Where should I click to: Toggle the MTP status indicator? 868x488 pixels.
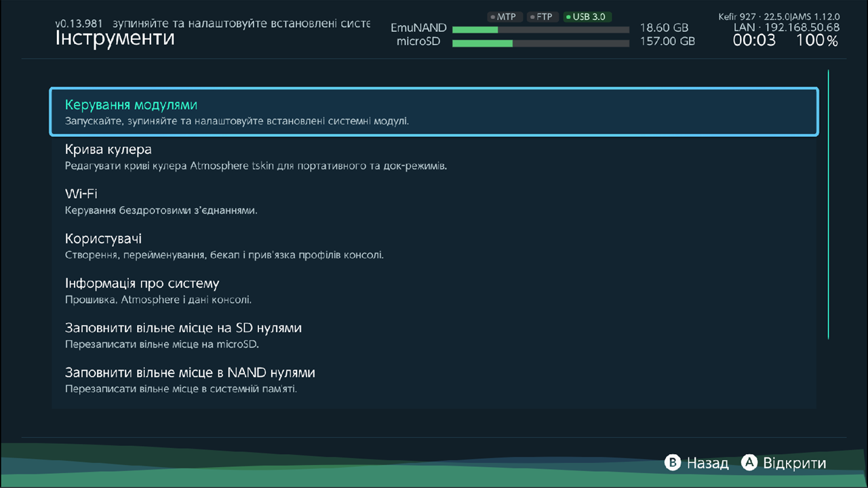(x=505, y=17)
